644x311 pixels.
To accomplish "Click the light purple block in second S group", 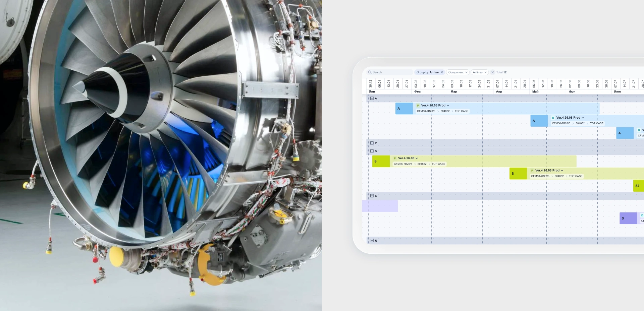I will point(380,206).
